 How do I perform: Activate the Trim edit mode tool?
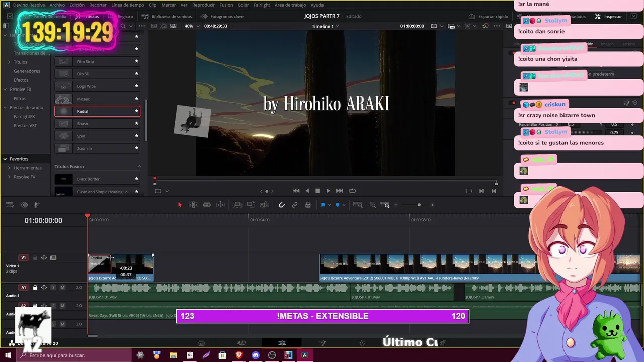pyautogui.click(x=193, y=205)
